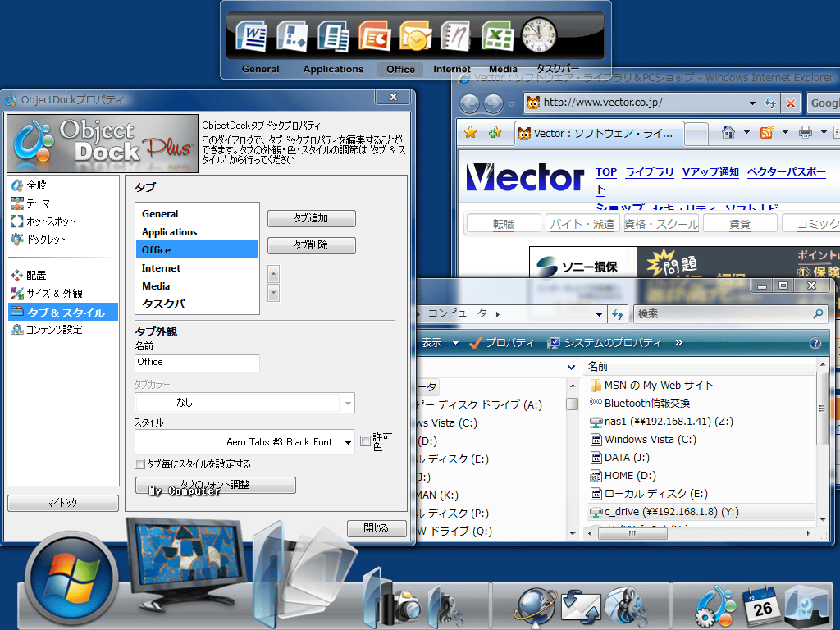Launch Visio icon in the tabbed dock
Viewport: 840px width, 630px height.
click(x=293, y=36)
